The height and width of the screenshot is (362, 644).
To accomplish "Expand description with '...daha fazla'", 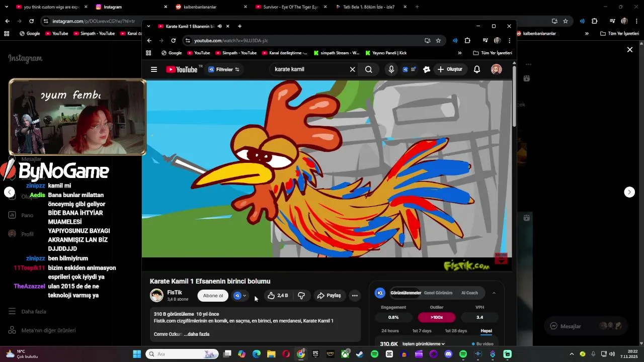I will pyautogui.click(x=197, y=334).
